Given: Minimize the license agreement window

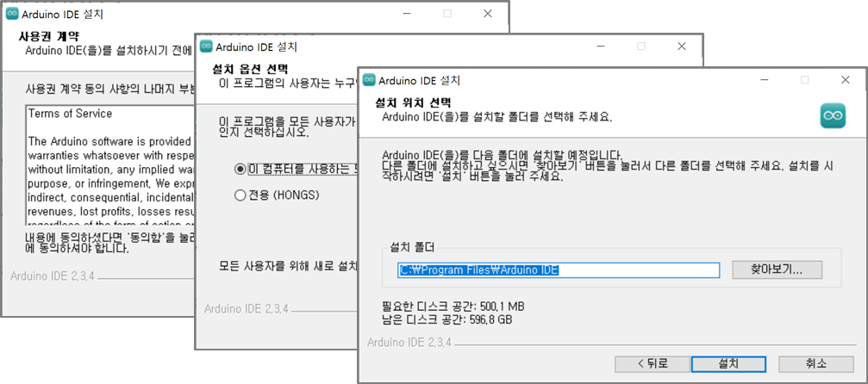Looking at the screenshot, I should point(407,14).
